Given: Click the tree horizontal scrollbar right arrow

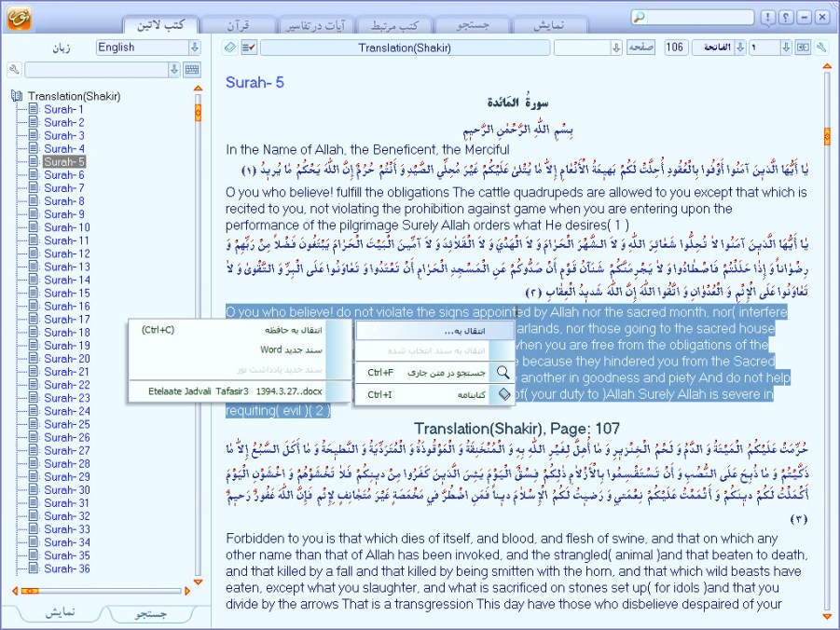Looking at the screenshot, I should pos(187,591).
